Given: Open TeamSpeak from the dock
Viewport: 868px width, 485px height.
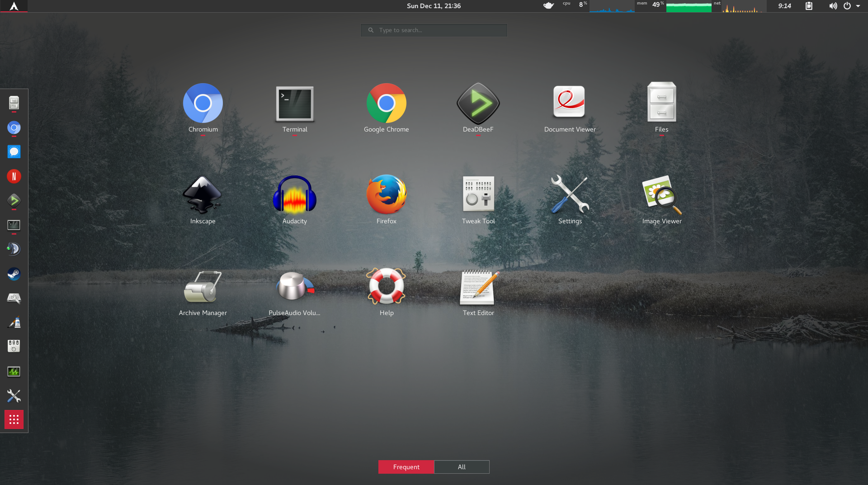Looking at the screenshot, I should click(x=14, y=249).
